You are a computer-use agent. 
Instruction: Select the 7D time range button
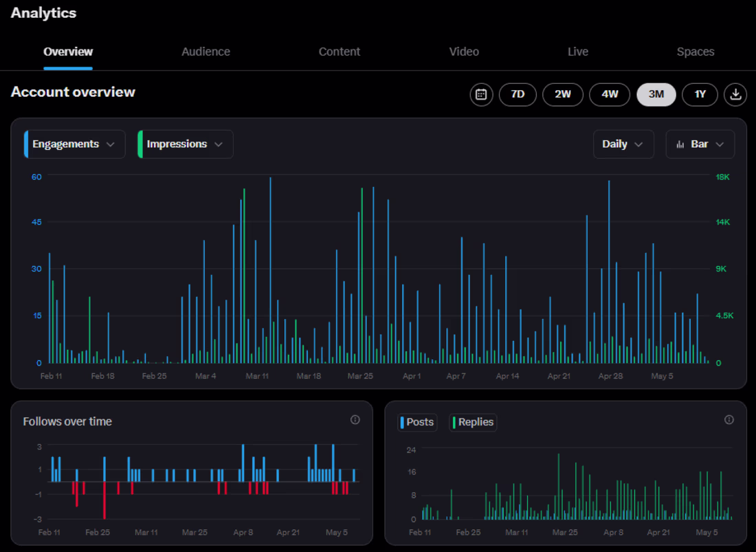click(x=518, y=94)
